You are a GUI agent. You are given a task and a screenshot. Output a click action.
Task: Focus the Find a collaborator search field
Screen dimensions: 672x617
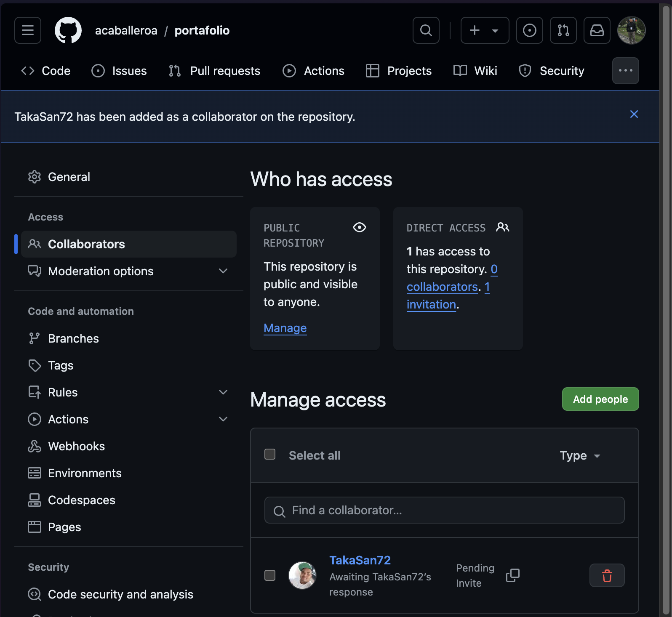click(445, 510)
